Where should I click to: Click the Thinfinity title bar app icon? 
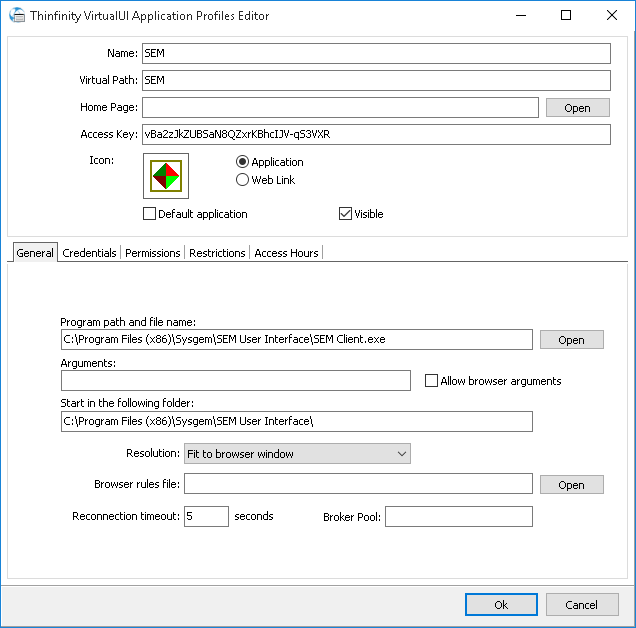click(17, 16)
